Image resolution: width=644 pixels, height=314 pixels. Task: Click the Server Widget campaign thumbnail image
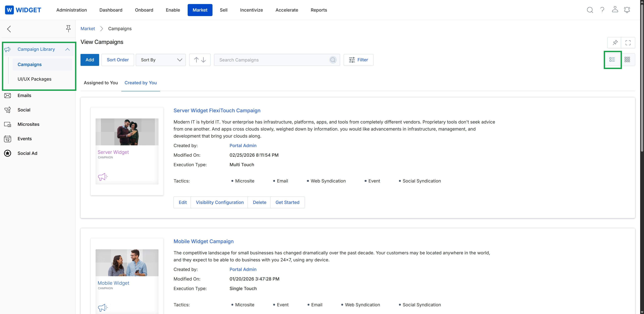127,132
